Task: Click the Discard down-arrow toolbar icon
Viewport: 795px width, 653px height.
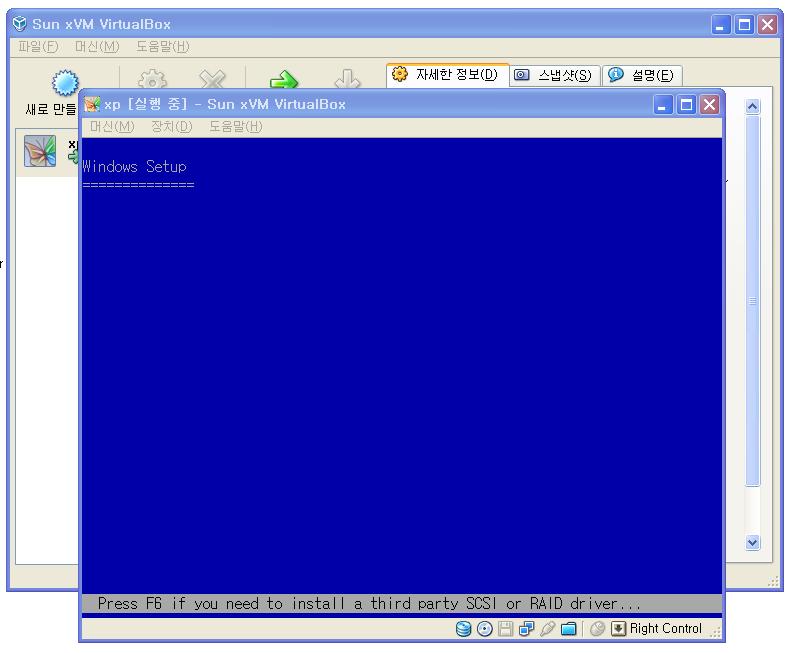Action: point(348,79)
